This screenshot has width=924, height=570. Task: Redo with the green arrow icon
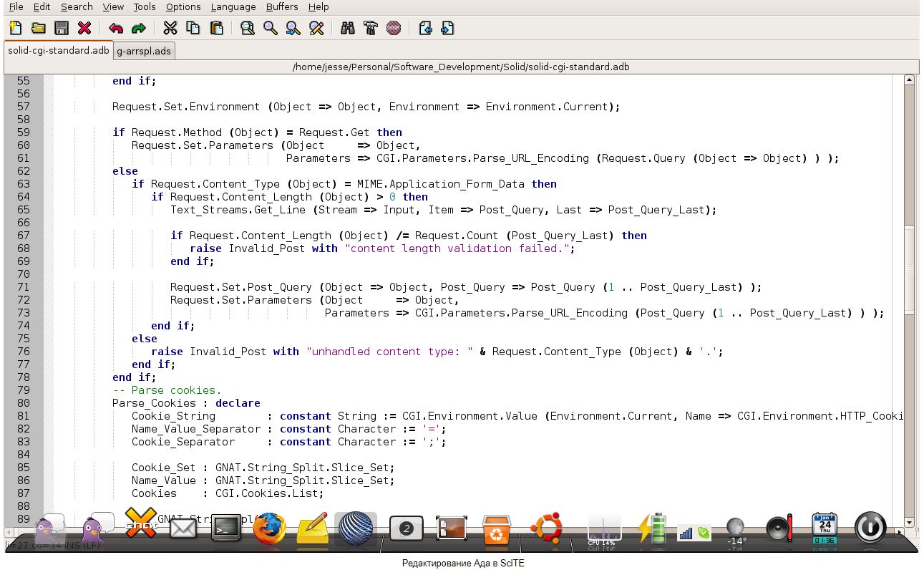[139, 28]
